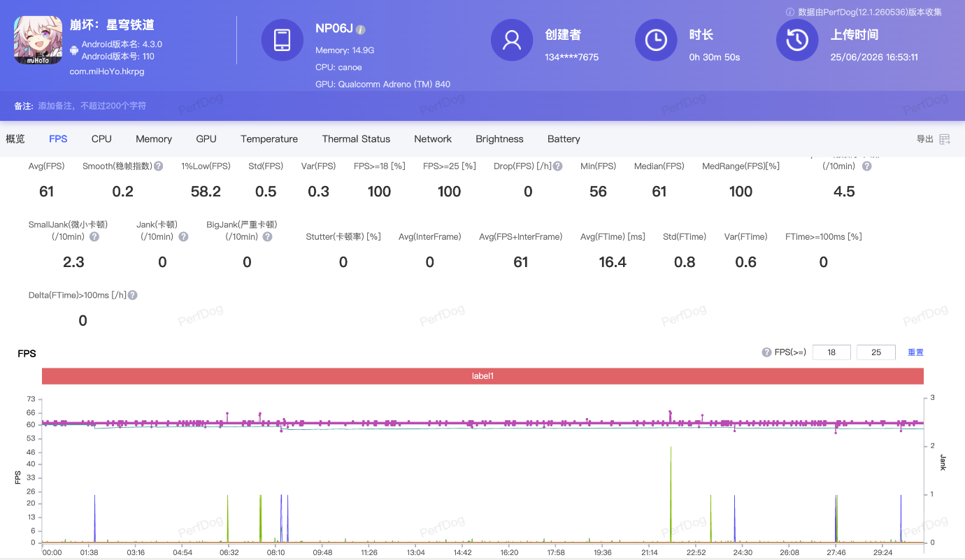The height and width of the screenshot is (560, 965).
Task: Click the Avg(FTime) value 16.4
Action: click(x=613, y=262)
